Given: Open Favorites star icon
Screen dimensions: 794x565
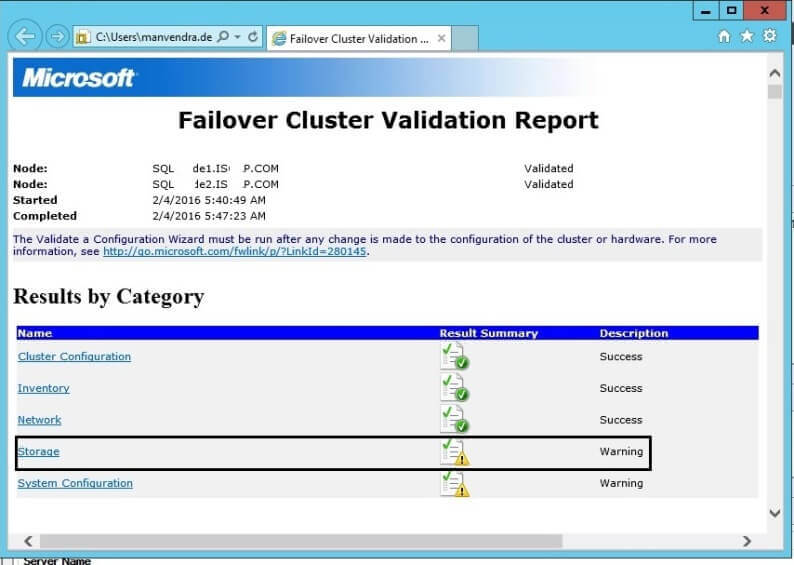Looking at the screenshot, I should pyautogui.click(x=747, y=36).
